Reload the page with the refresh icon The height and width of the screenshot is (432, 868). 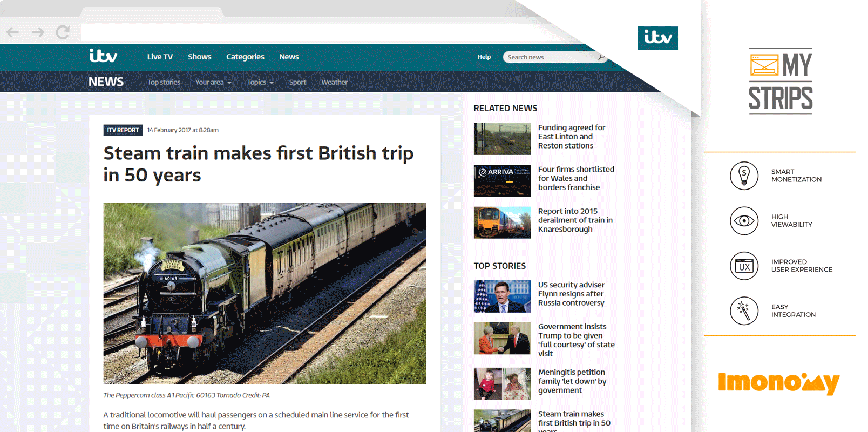63,32
